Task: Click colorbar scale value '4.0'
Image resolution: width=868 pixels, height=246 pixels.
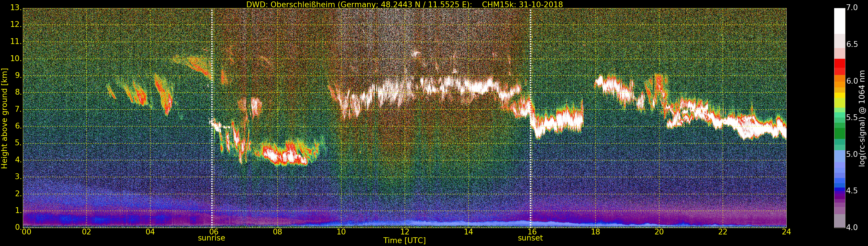Action: click(x=852, y=227)
